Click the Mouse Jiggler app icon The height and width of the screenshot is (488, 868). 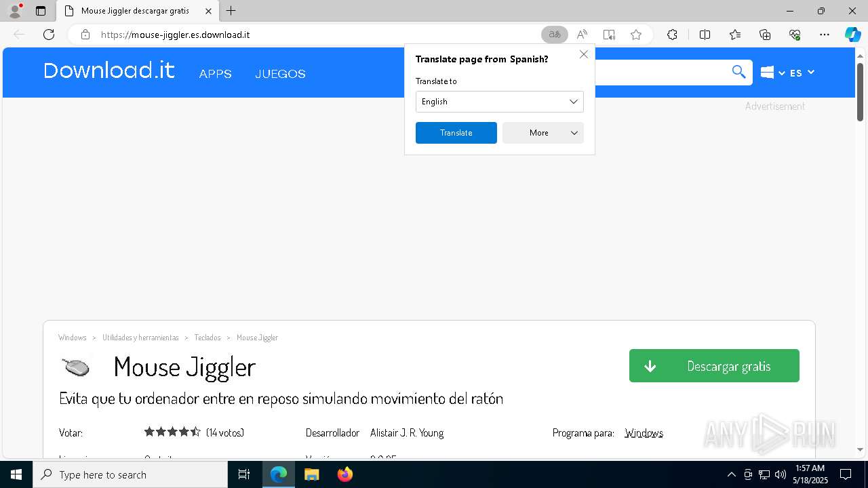point(76,367)
